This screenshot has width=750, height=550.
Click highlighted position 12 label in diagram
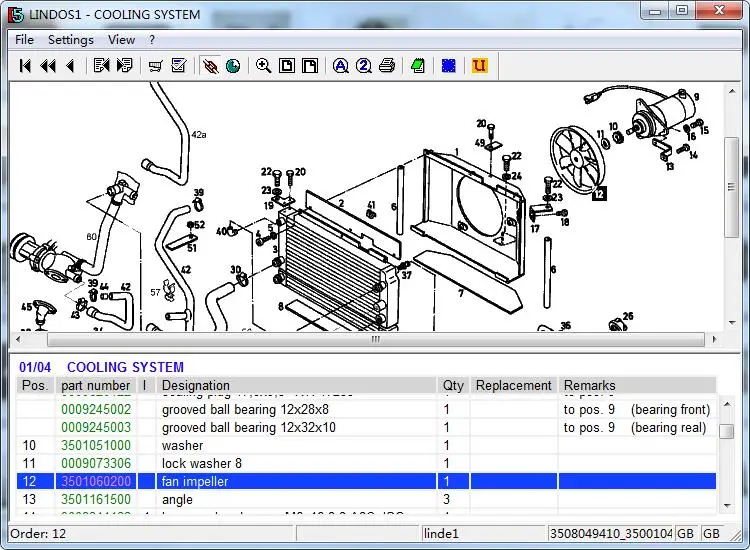(x=599, y=194)
